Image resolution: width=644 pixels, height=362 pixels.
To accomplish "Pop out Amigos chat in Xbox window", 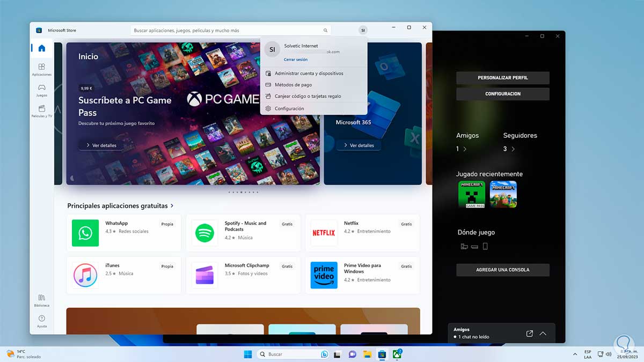I will [530, 334].
